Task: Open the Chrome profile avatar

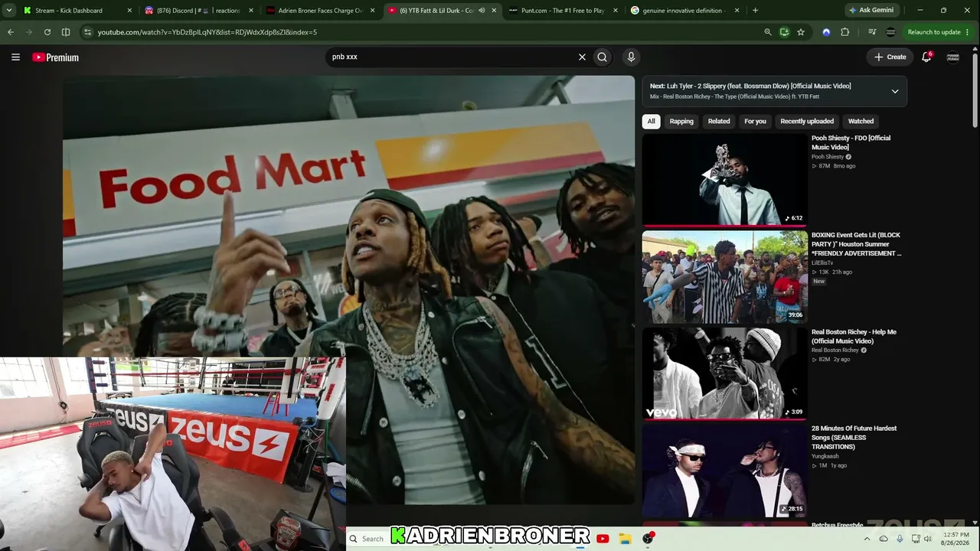Action: [890, 32]
